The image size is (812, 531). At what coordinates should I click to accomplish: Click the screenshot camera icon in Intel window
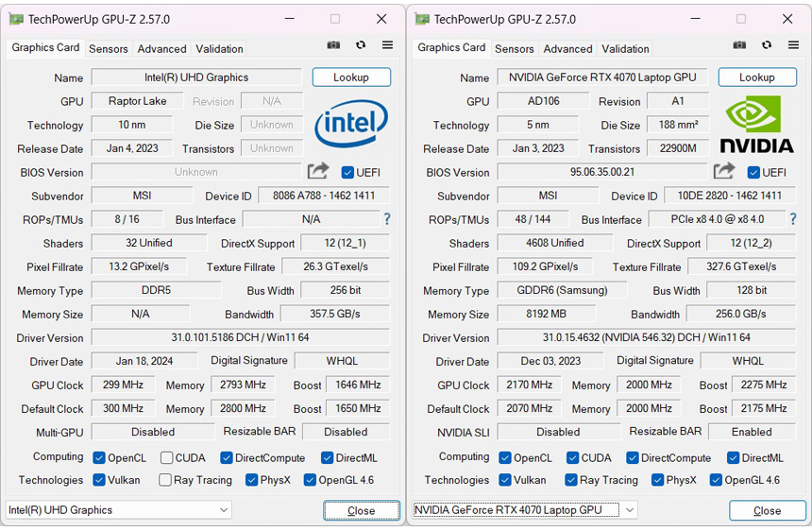pos(333,45)
